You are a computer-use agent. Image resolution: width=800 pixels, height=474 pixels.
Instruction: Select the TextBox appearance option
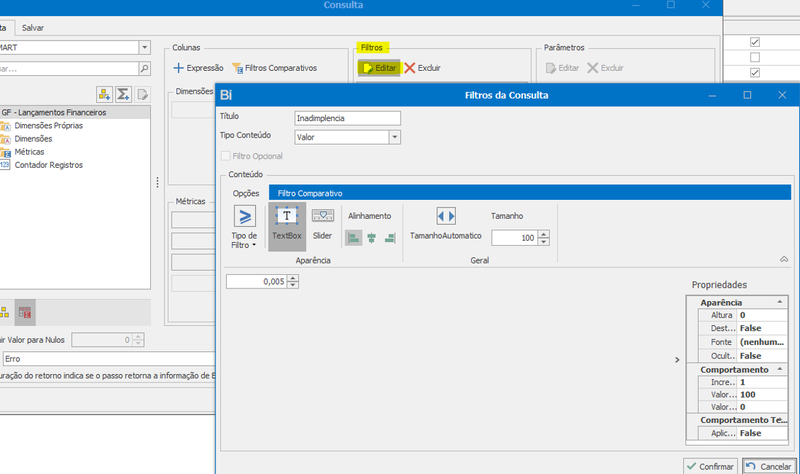click(x=287, y=226)
